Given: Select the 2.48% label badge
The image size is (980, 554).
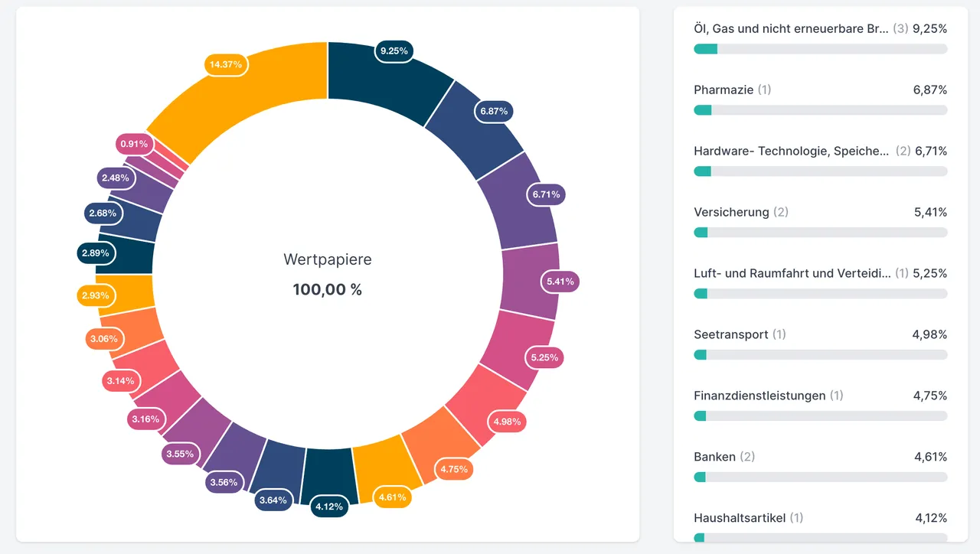Looking at the screenshot, I should point(116,178).
